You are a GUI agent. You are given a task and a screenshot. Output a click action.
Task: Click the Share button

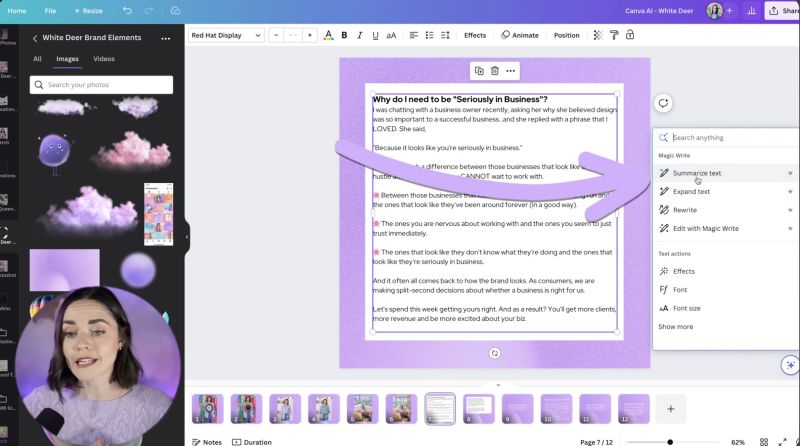[x=783, y=11]
